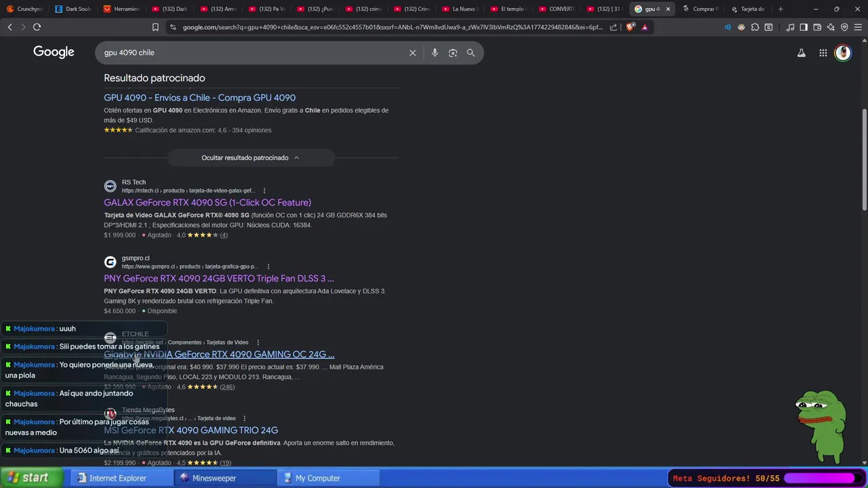Open three-dot options for Tienda MegaBytes result

pos(245,418)
